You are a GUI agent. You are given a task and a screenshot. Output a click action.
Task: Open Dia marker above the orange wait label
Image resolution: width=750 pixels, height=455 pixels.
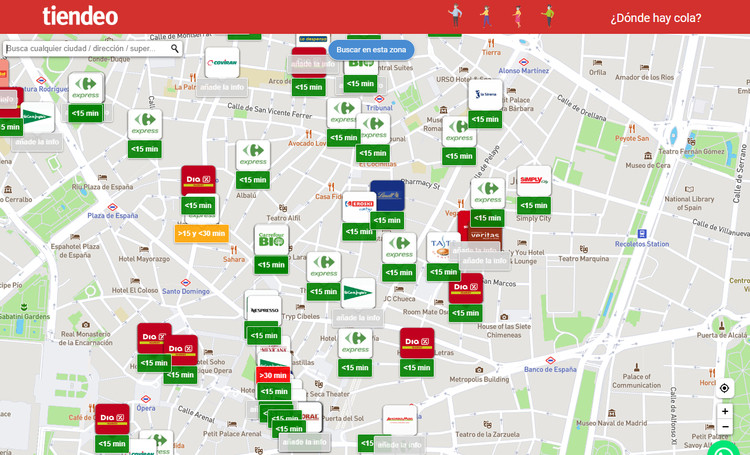click(199, 180)
